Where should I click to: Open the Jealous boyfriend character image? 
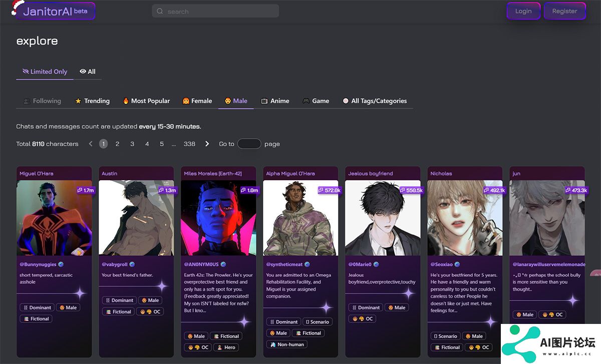(x=383, y=218)
